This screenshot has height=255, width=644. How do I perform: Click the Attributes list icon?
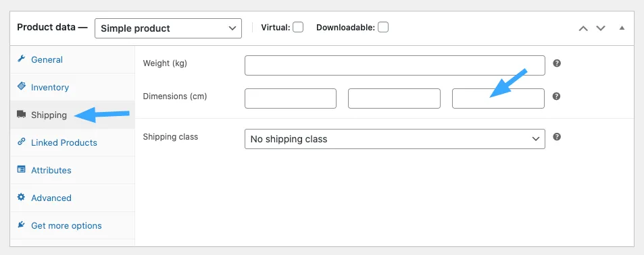point(21,169)
